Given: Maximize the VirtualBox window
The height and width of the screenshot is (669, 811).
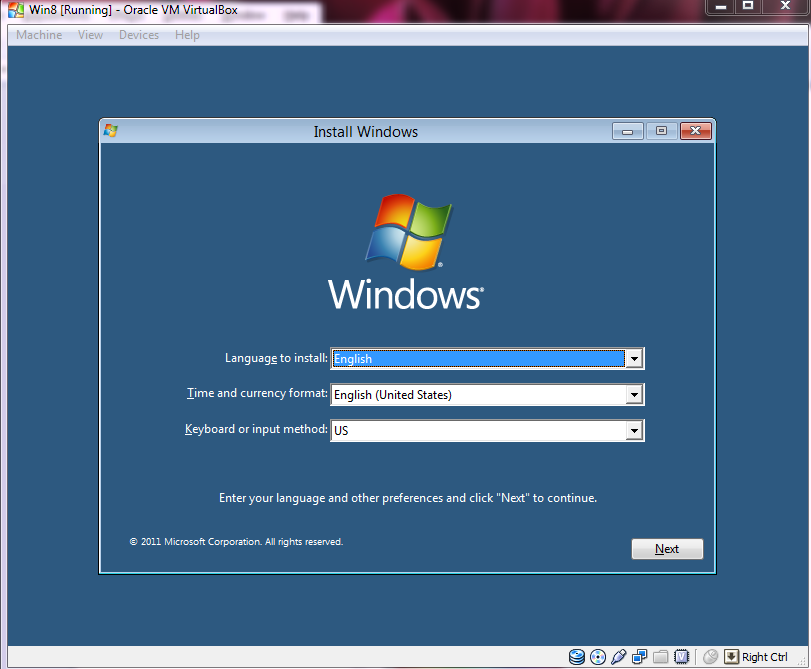Looking at the screenshot, I should [748, 7].
